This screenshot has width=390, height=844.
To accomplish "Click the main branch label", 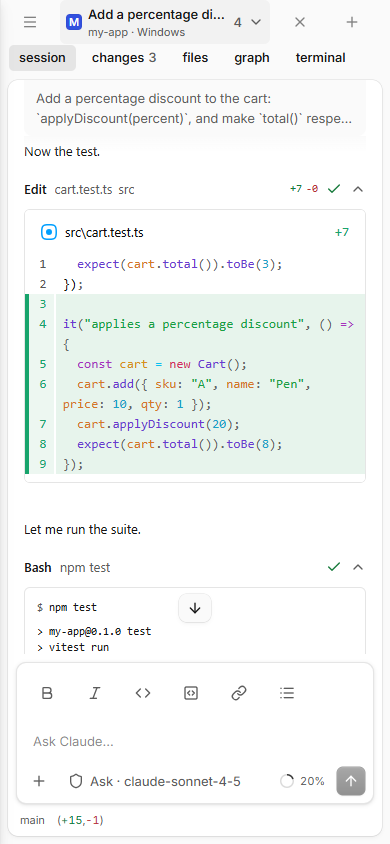I will click(33, 821).
